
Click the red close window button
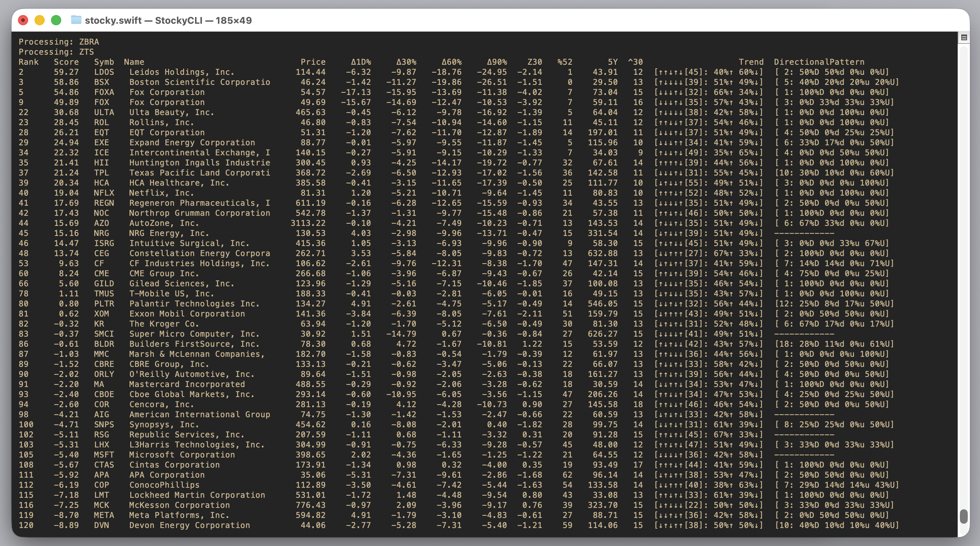click(x=23, y=20)
